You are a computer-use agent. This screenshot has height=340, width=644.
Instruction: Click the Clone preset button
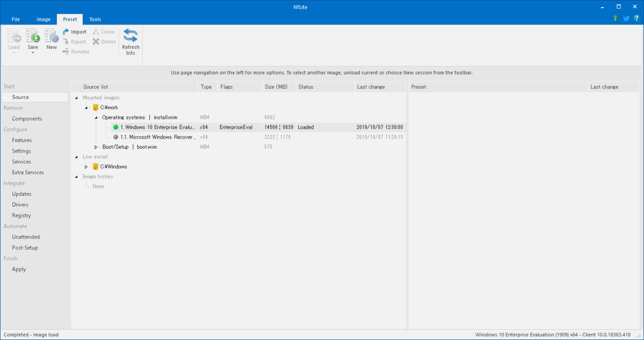104,32
